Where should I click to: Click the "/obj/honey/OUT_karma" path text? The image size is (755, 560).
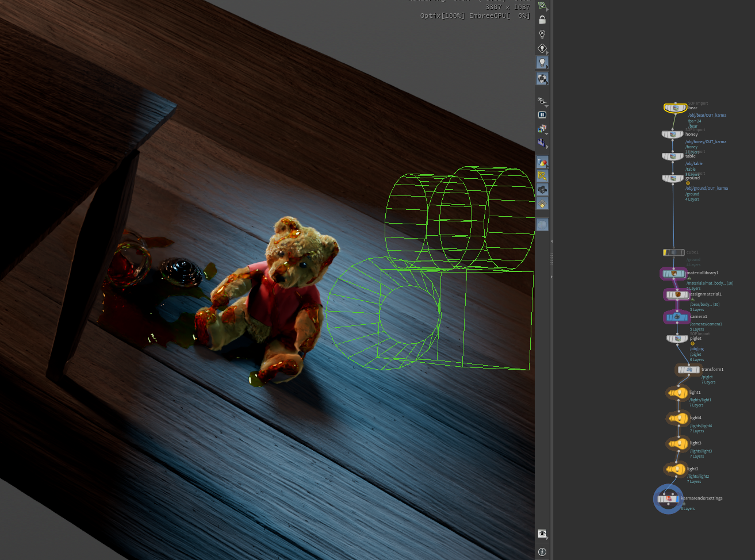[x=706, y=142]
